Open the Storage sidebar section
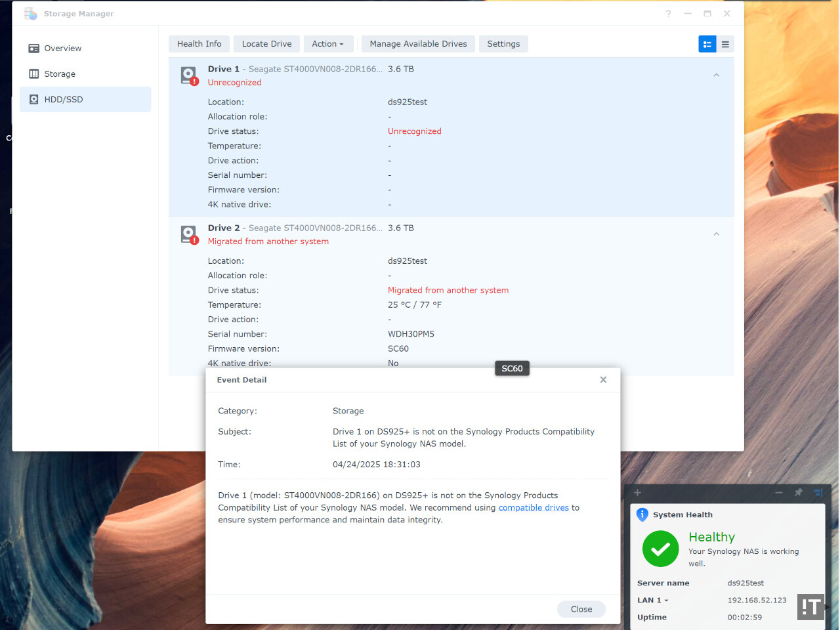Viewport: 840px width, 630px height. [x=60, y=74]
